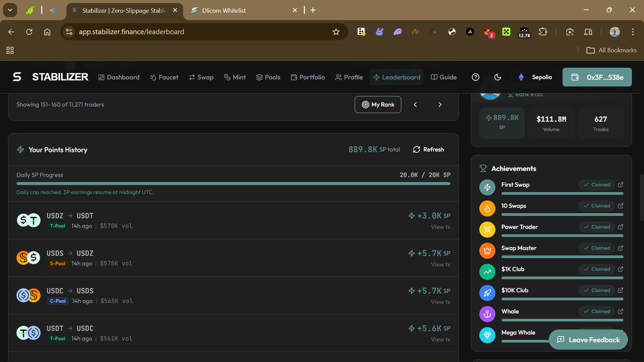The height and width of the screenshot is (362, 644).
Task: Click the Whale Claimed badge
Action: click(596, 311)
